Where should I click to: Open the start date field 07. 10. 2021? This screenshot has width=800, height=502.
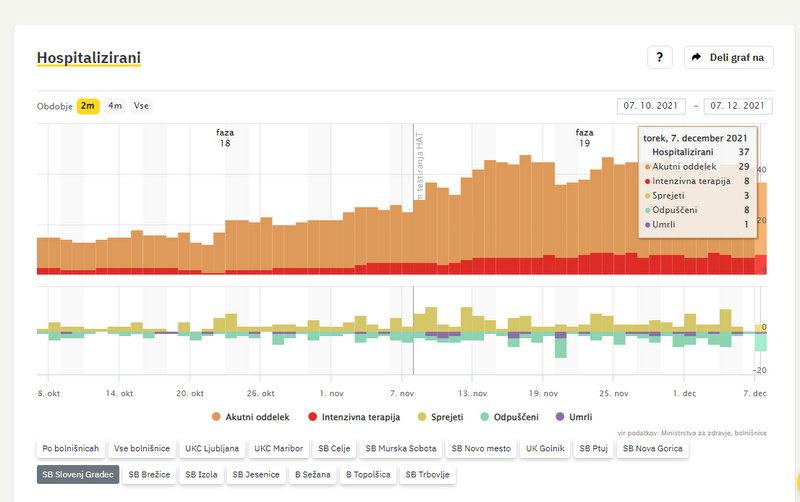pyautogui.click(x=652, y=106)
